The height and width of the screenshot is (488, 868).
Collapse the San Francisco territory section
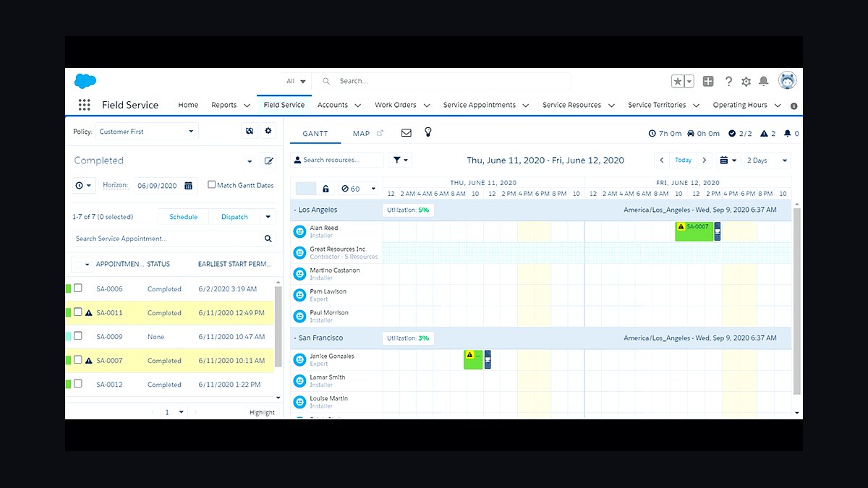tap(295, 338)
